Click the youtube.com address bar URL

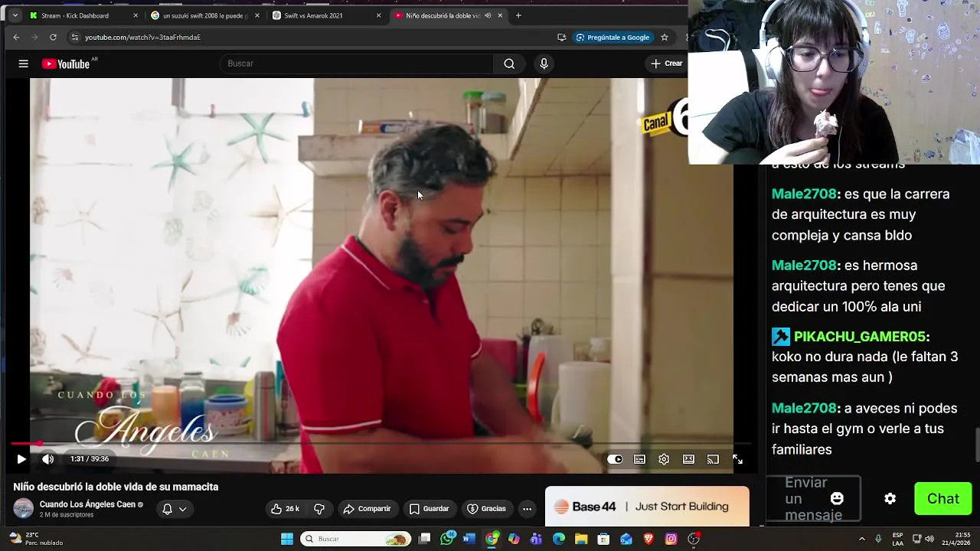pyautogui.click(x=142, y=37)
